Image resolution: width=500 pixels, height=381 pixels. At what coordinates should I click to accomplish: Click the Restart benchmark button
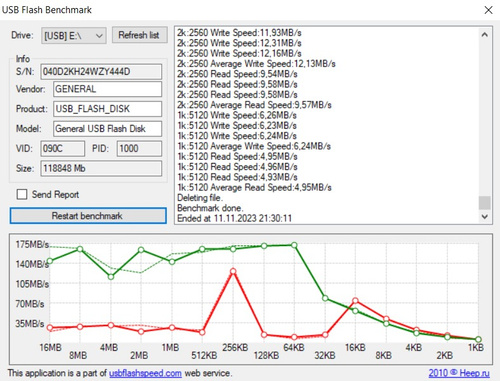click(x=88, y=216)
